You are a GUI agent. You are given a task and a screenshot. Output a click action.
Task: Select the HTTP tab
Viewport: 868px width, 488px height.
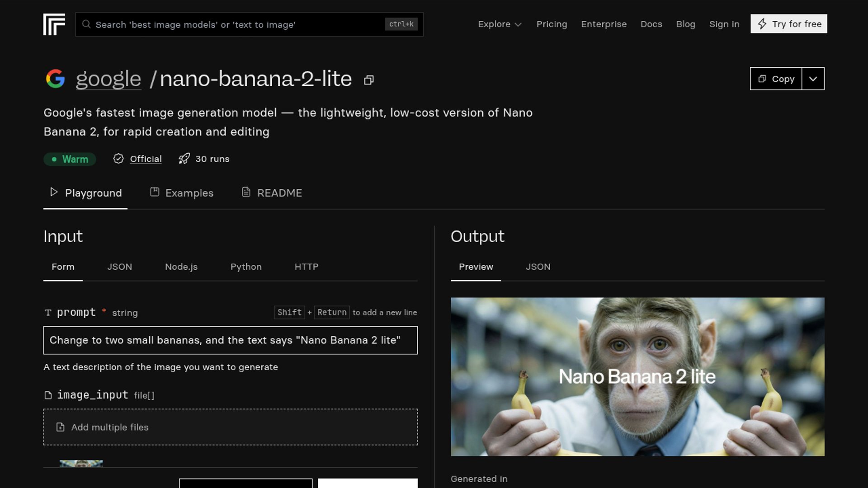pos(307,267)
